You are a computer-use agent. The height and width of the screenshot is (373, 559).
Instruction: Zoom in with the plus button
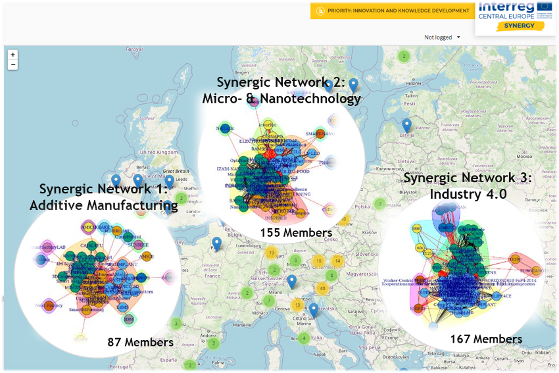click(13, 55)
